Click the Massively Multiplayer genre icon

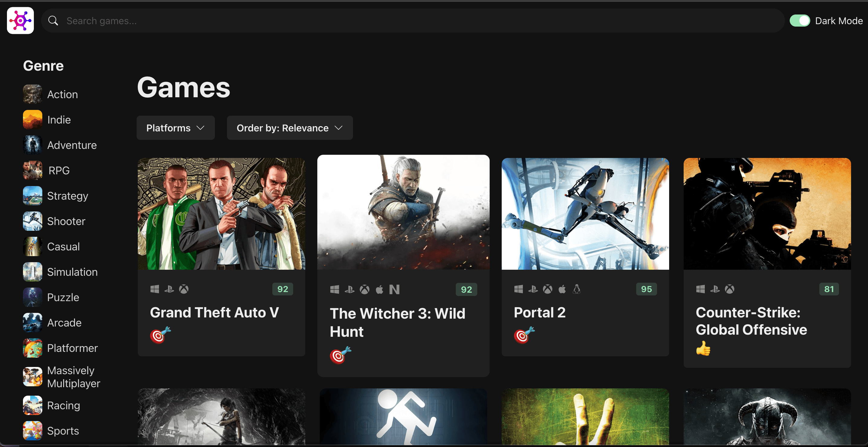(x=32, y=377)
